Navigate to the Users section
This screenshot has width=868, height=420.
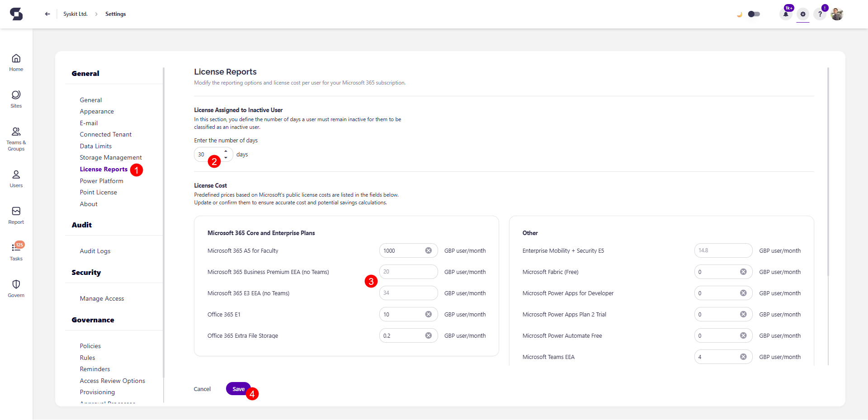[16, 177]
